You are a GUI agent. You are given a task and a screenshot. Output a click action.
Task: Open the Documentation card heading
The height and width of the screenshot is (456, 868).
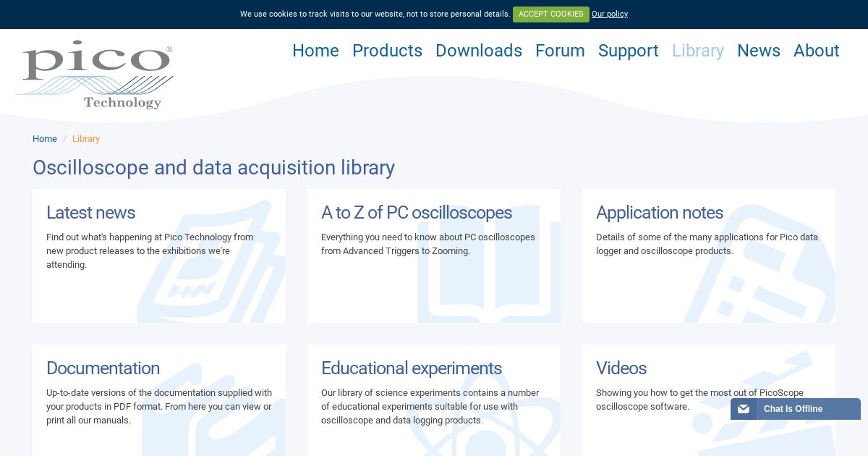103,368
